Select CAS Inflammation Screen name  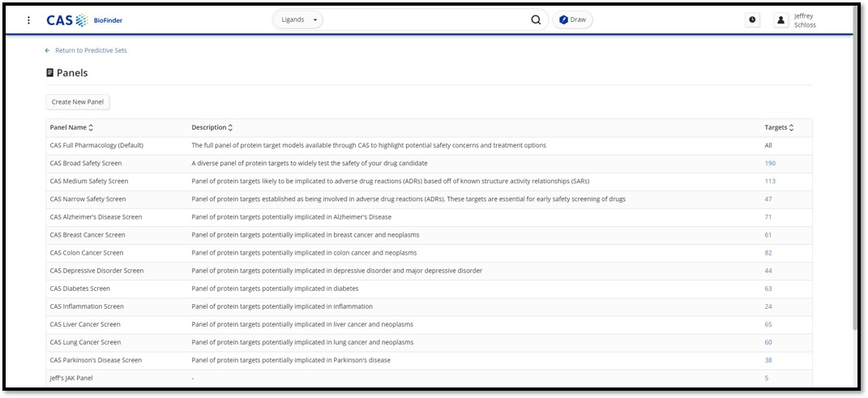coord(87,306)
